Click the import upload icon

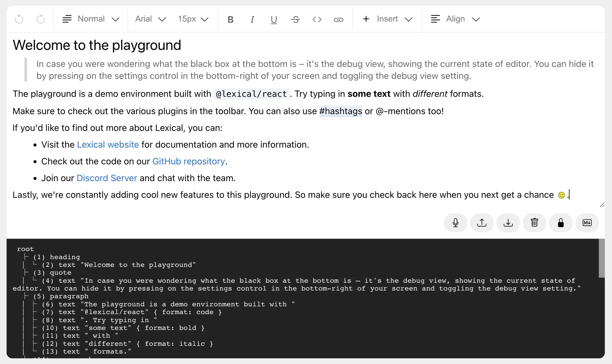[482, 223]
